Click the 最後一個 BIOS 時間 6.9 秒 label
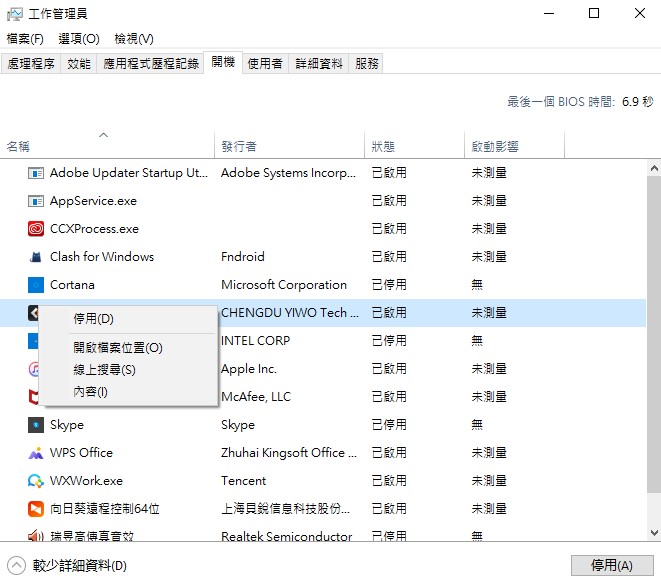The width and height of the screenshot is (661, 588). (580, 102)
